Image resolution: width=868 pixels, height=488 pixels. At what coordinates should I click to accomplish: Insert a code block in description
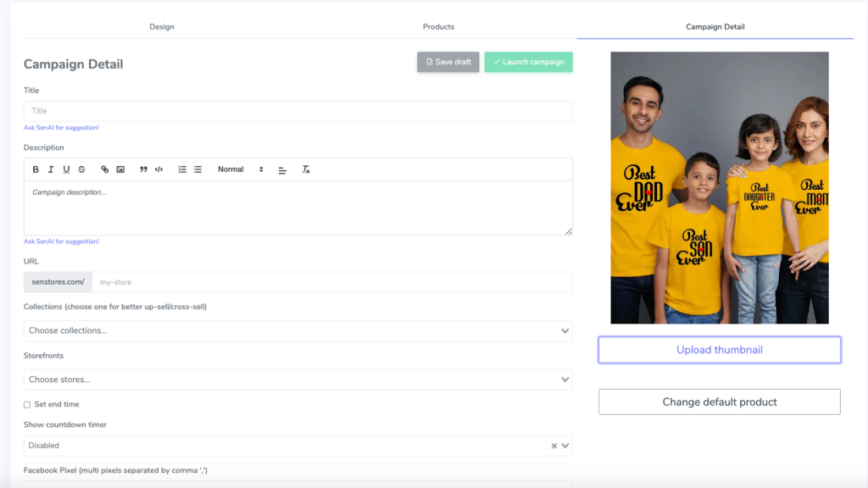click(159, 169)
